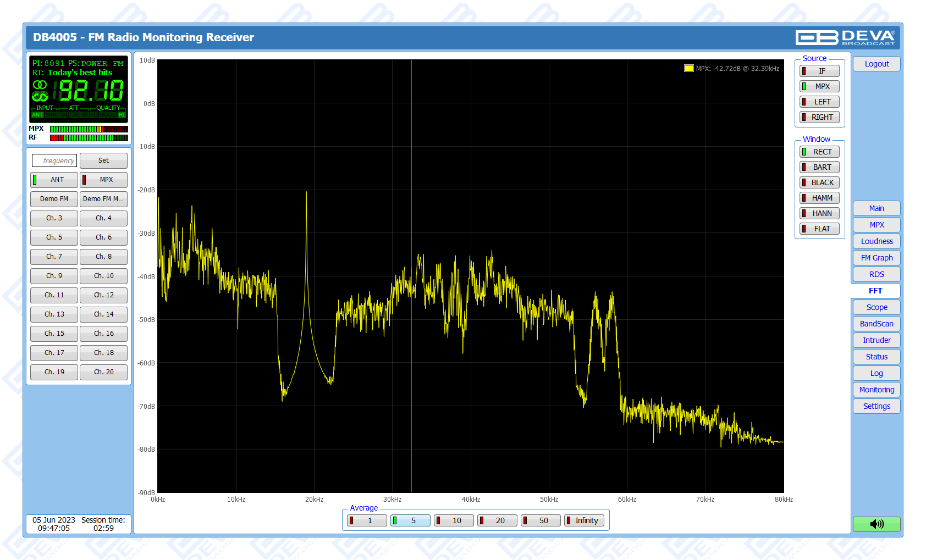
Task: Click the Logout button
Action: tap(877, 64)
